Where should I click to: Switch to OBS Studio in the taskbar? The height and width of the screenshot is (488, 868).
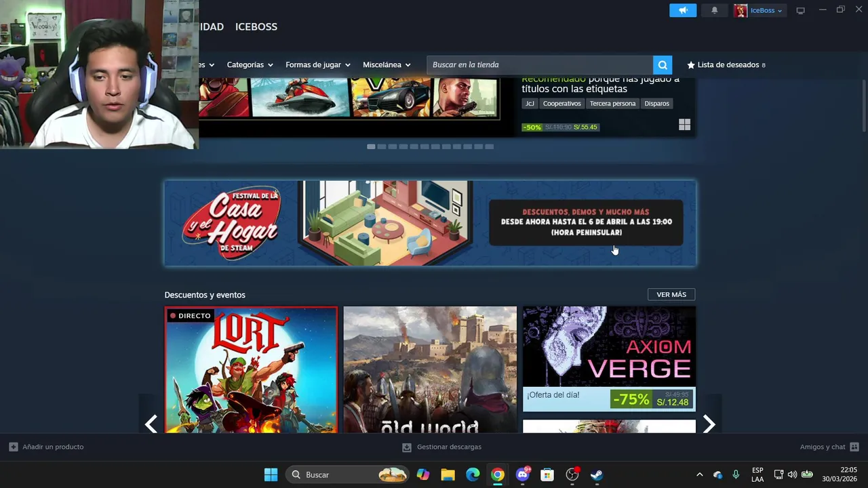tap(572, 474)
